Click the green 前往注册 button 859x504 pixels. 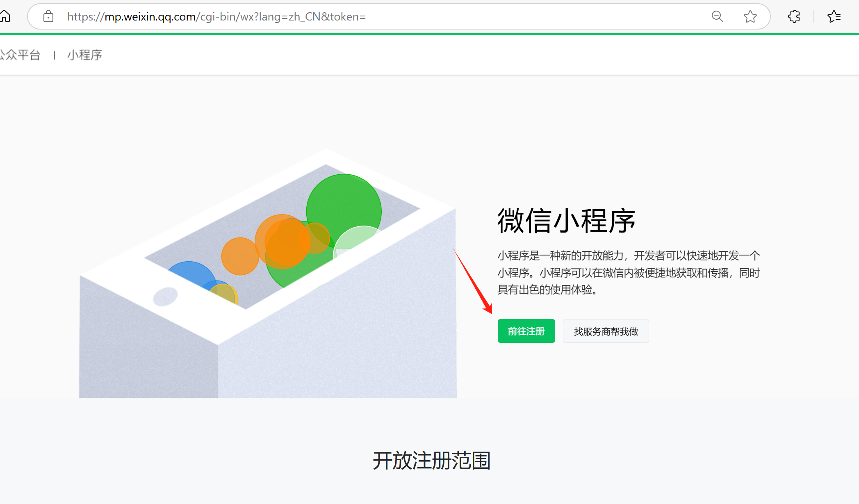(x=526, y=331)
